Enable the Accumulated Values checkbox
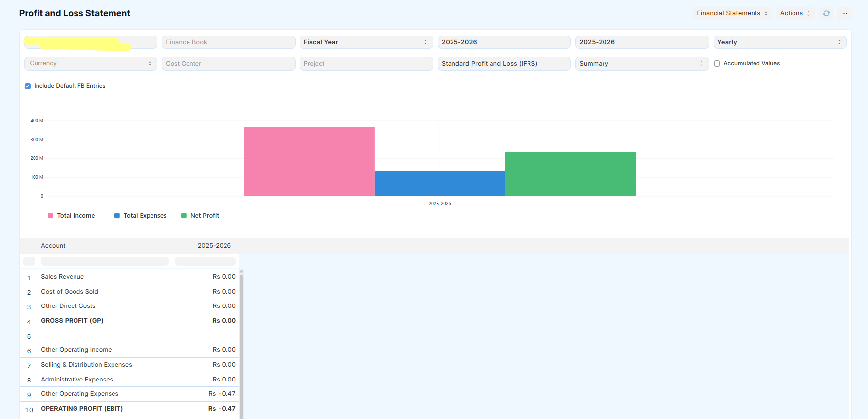Image resolution: width=868 pixels, height=419 pixels. pyautogui.click(x=717, y=63)
